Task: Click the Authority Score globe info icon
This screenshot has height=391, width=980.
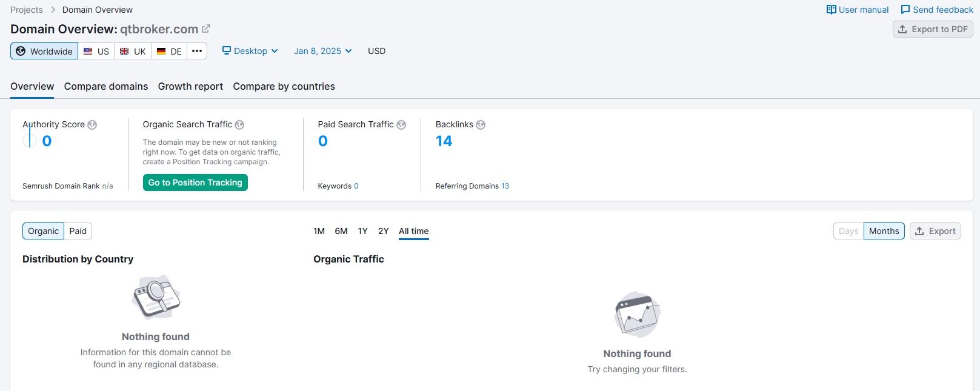Action: (x=92, y=125)
